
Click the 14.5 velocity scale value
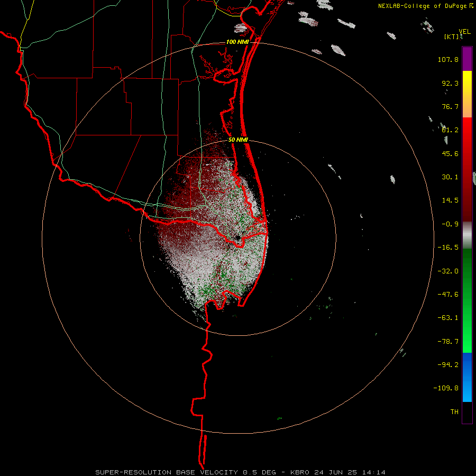click(x=450, y=200)
